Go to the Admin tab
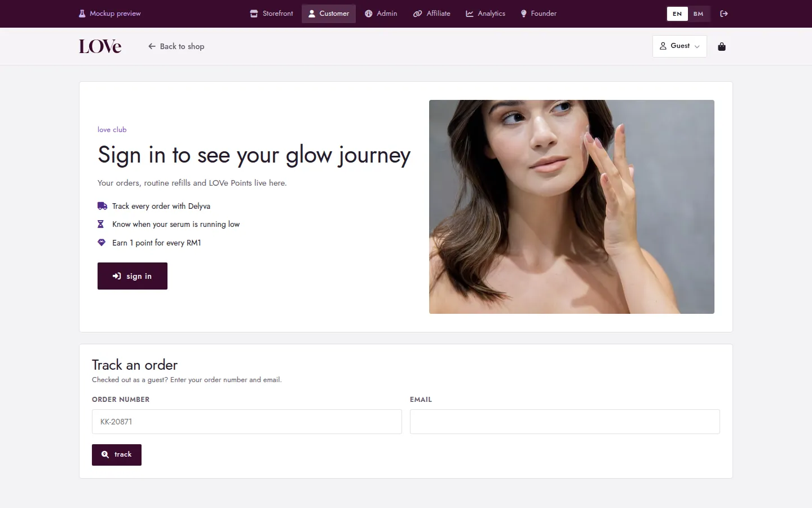 pos(381,14)
